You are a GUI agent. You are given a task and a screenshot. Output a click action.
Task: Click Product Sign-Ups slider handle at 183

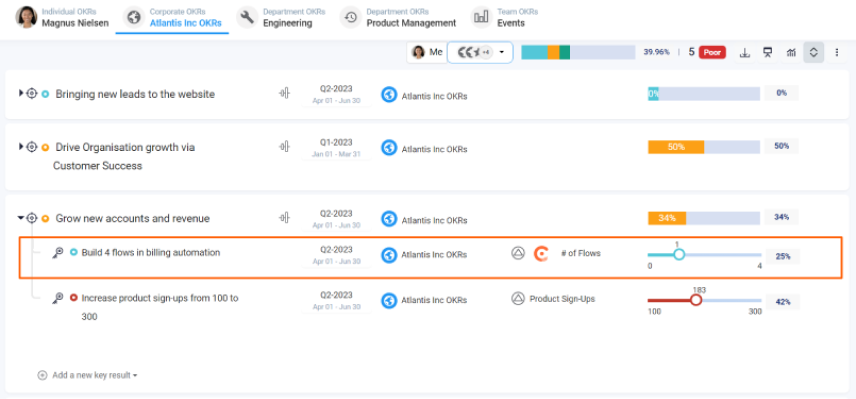tap(696, 300)
